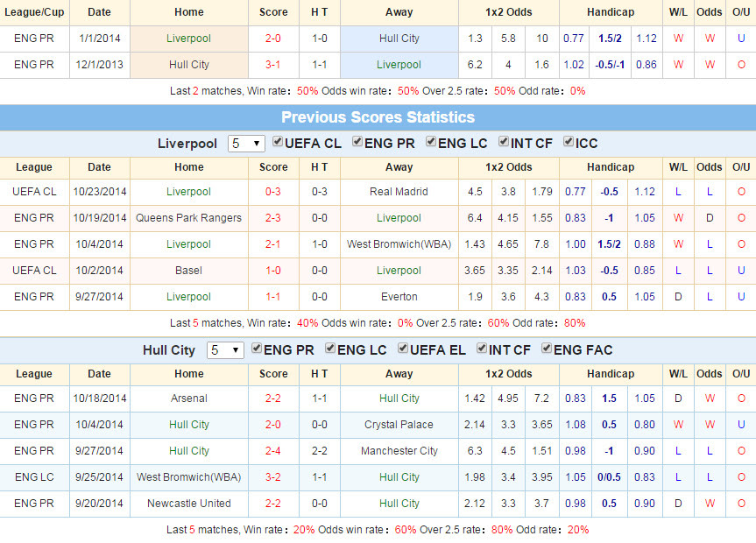
Task: Toggle the ENG FAC checkbox for Hull City
Action: 547,349
